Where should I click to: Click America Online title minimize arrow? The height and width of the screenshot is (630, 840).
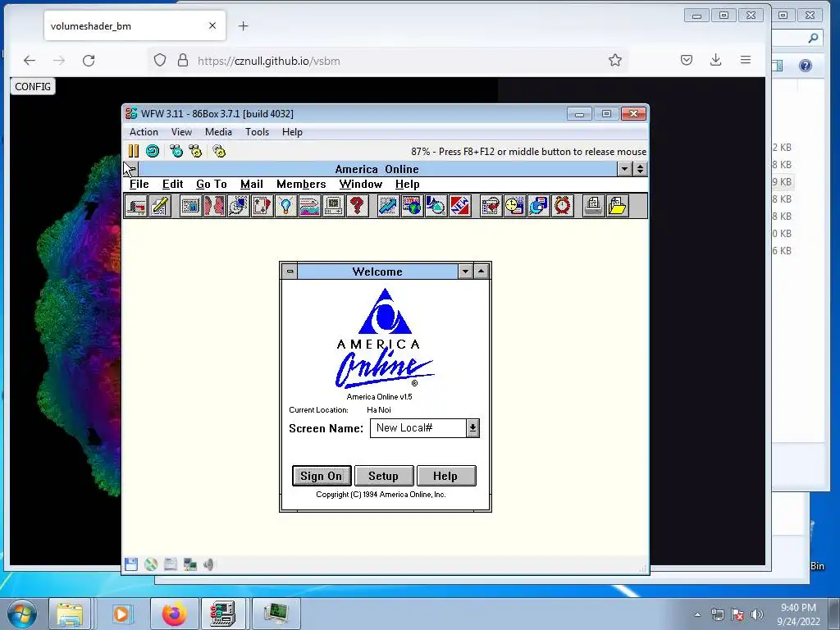click(x=624, y=169)
